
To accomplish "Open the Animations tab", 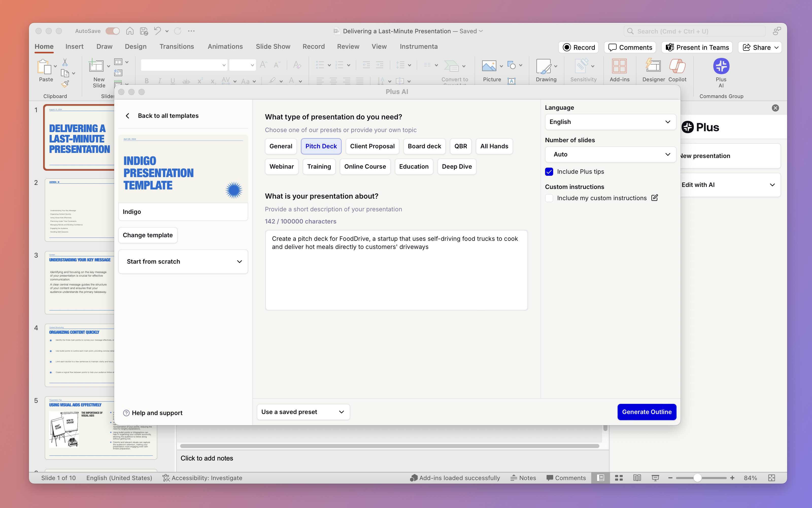I will coord(225,46).
